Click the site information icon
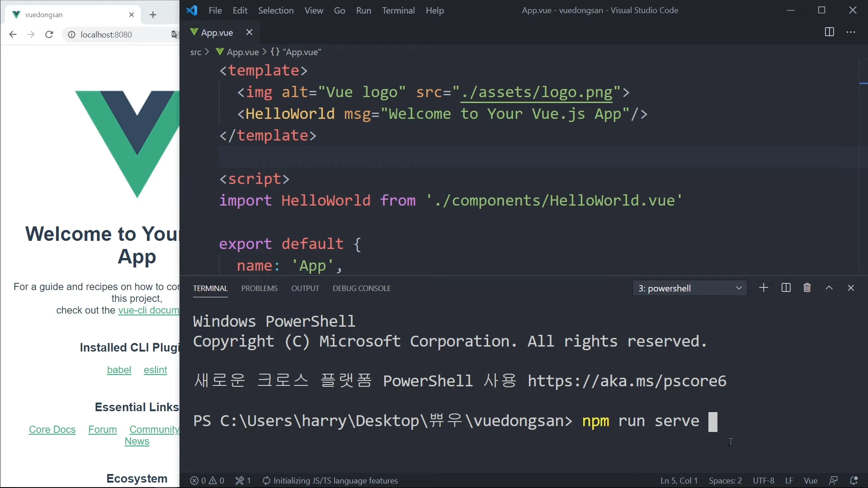Image resolution: width=868 pixels, height=488 pixels. [x=71, y=35]
